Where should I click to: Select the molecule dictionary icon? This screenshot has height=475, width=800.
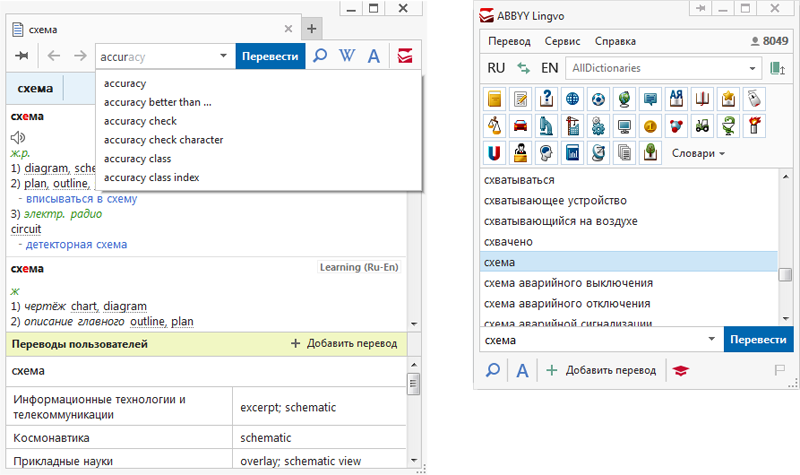click(x=677, y=126)
